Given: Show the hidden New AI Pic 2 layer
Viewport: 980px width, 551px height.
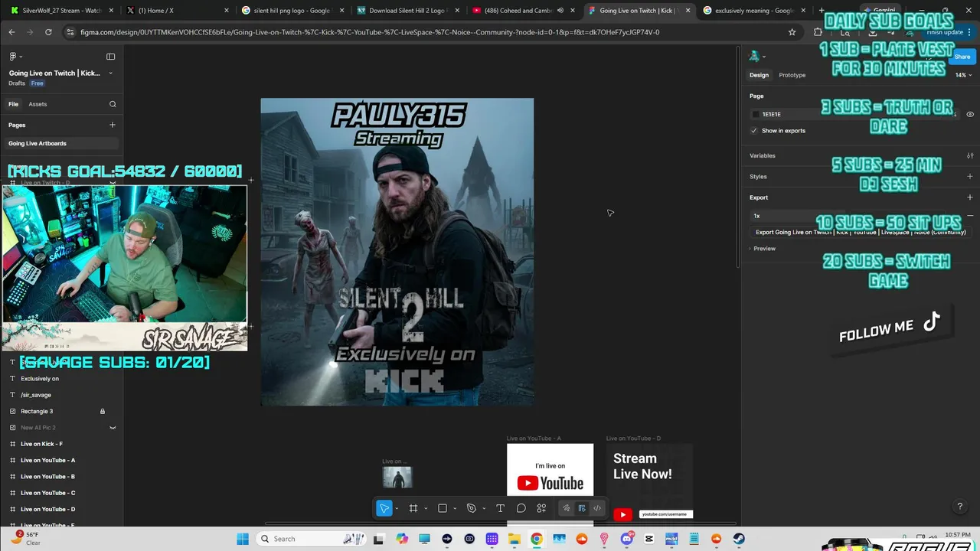Looking at the screenshot, I should tap(113, 428).
